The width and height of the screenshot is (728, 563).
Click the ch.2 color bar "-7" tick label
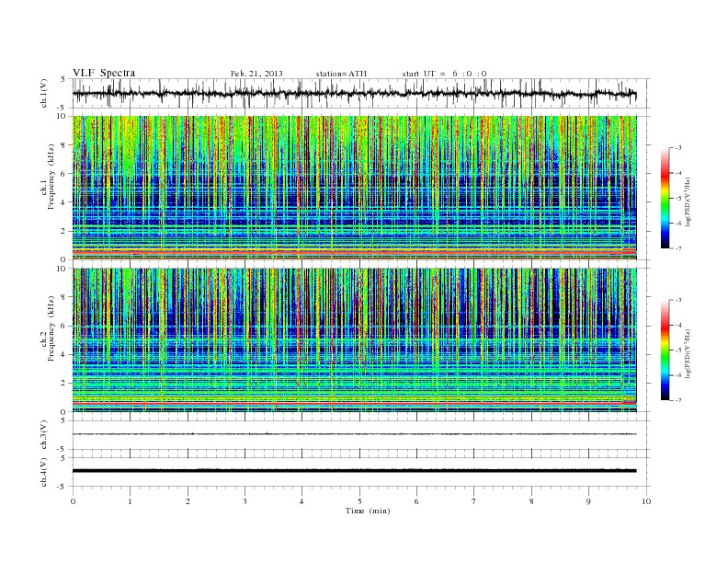coord(678,400)
